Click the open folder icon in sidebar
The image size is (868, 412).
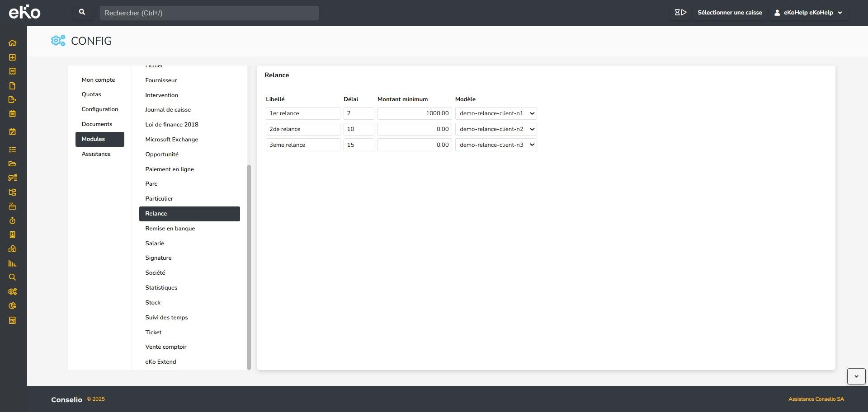click(x=12, y=164)
